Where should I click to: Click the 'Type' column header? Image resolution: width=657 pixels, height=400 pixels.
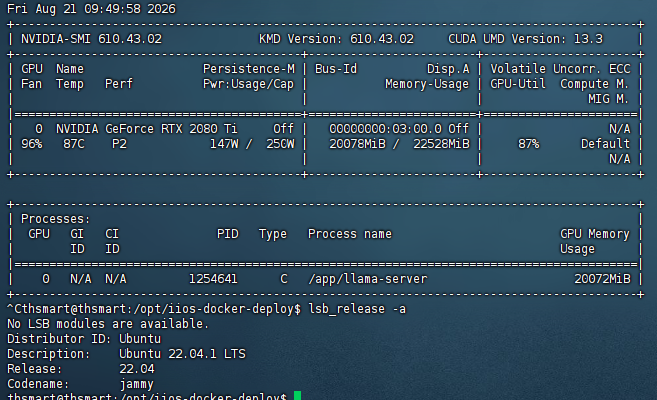pyautogui.click(x=273, y=234)
